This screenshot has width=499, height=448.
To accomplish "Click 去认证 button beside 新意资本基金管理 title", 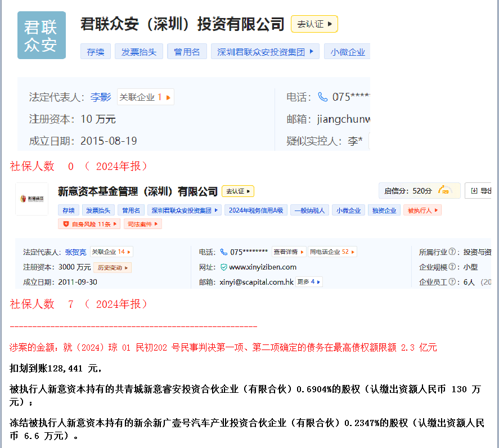I will pyautogui.click(x=238, y=191).
